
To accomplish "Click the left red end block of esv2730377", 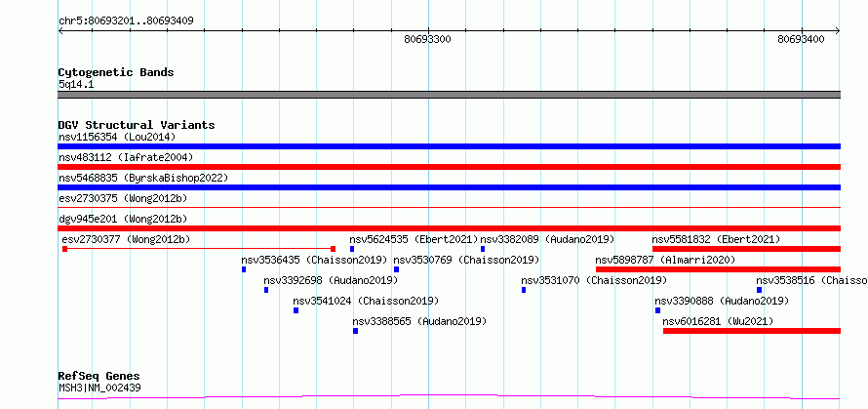I will [64, 249].
